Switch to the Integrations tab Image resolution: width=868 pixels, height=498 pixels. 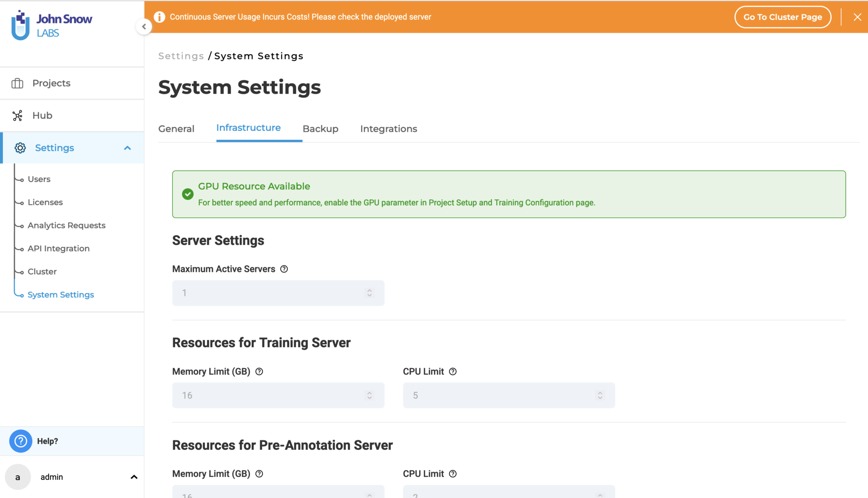[x=388, y=129]
